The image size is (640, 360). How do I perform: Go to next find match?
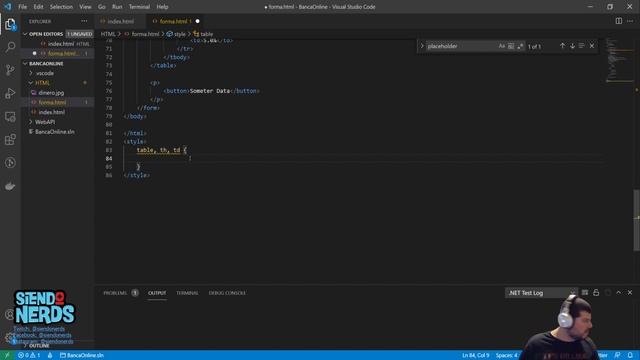point(572,46)
